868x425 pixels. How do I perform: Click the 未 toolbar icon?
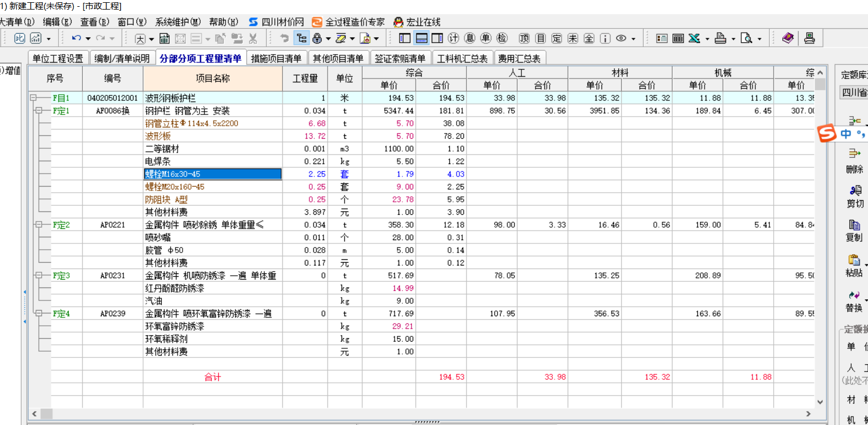(573, 38)
